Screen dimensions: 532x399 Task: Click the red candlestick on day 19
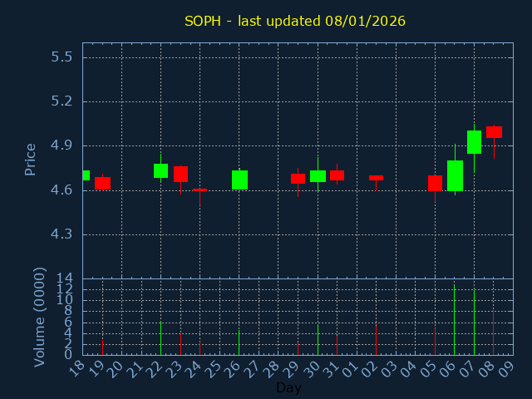pos(102,183)
